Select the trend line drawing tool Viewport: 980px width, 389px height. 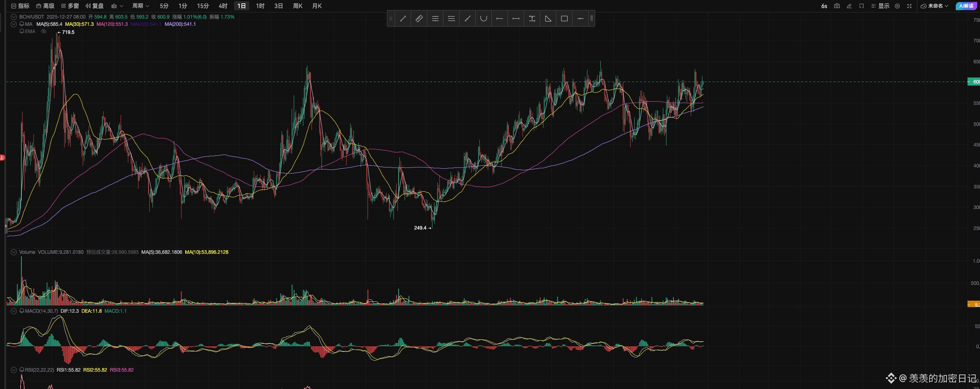click(x=403, y=19)
